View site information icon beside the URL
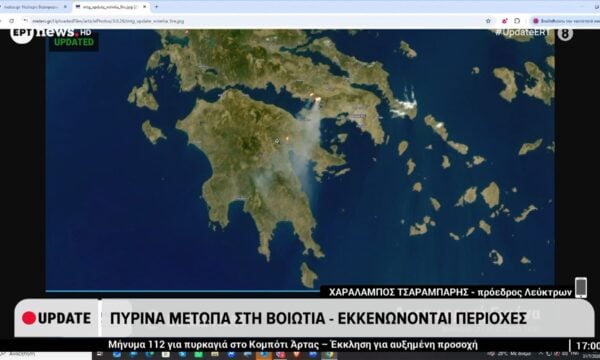Image resolution: width=600 pixels, height=360 pixels. [x=26, y=21]
